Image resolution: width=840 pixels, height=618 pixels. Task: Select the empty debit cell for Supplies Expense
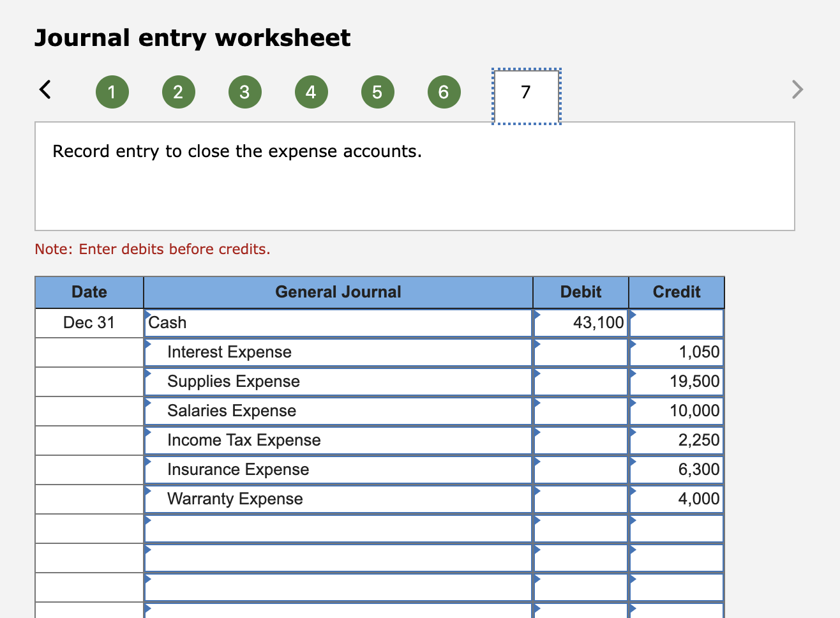581,382
